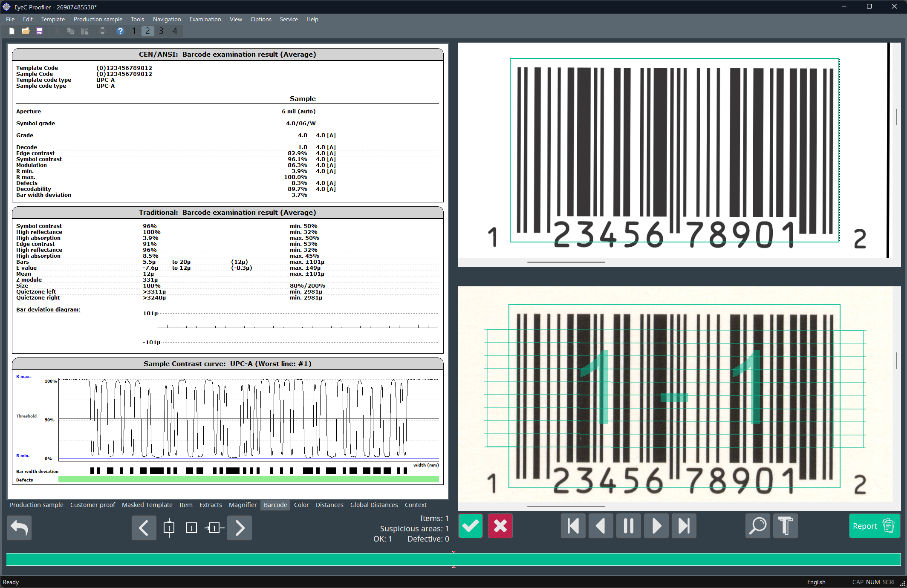
Task: Open the Edit menu
Action: tap(28, 19)
